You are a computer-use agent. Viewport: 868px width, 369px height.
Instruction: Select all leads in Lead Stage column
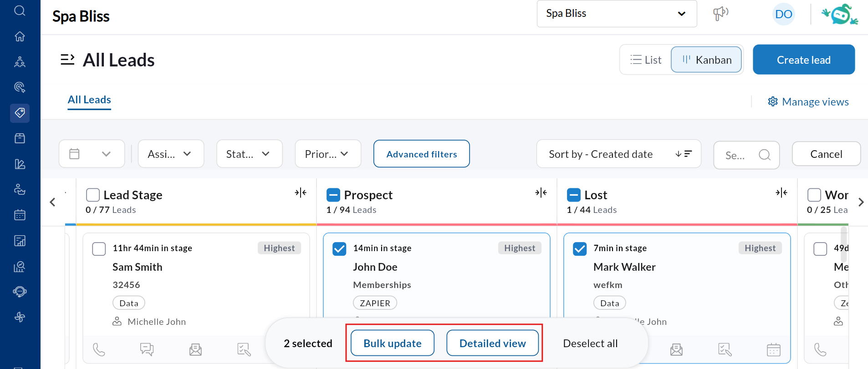[x=93, y=195]
